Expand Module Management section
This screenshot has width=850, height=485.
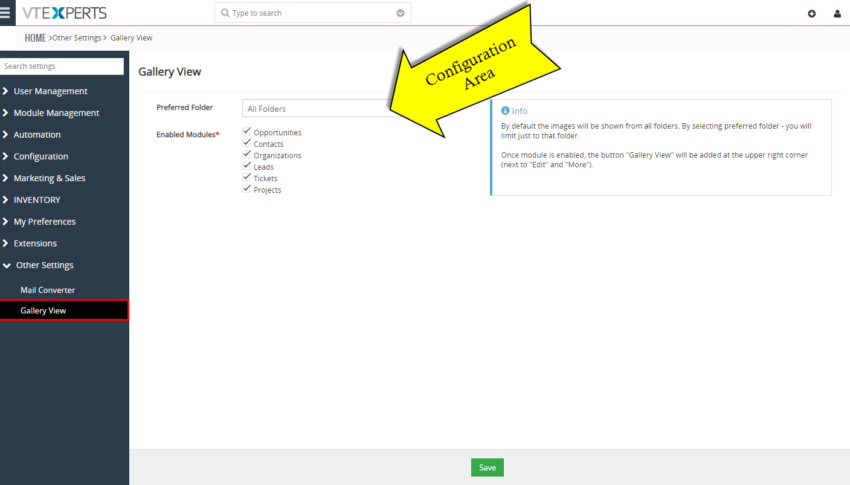[x=56, y=113]
